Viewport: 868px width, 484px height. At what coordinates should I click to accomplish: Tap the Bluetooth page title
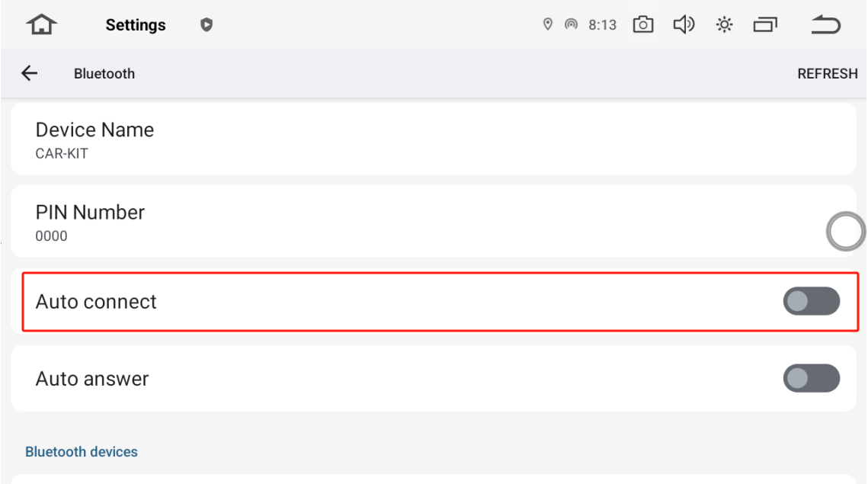coord(104,74)
